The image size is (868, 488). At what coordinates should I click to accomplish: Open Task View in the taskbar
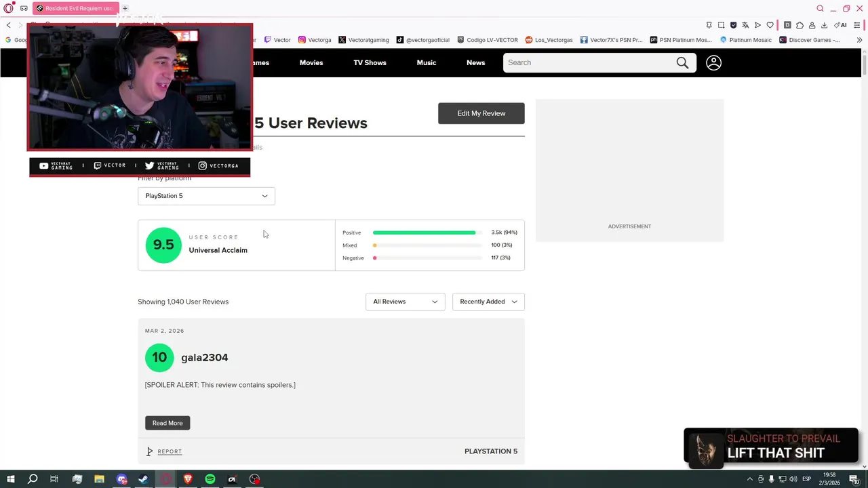[x=54, y=479]
